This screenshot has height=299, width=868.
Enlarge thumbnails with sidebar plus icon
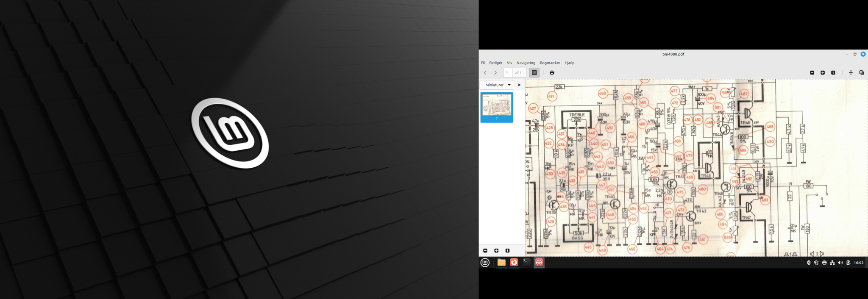[496, 251]
